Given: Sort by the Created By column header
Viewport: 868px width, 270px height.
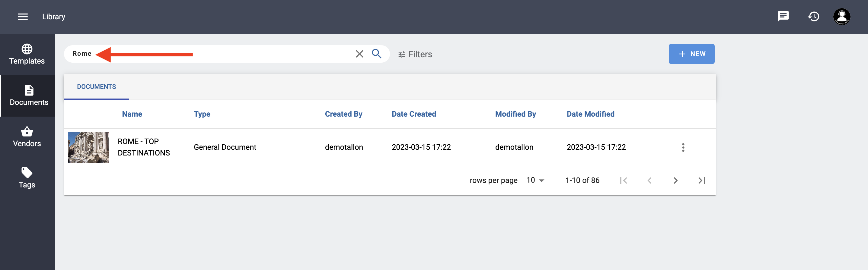Looking at the screenshot, I should click(x=343, y=114).
